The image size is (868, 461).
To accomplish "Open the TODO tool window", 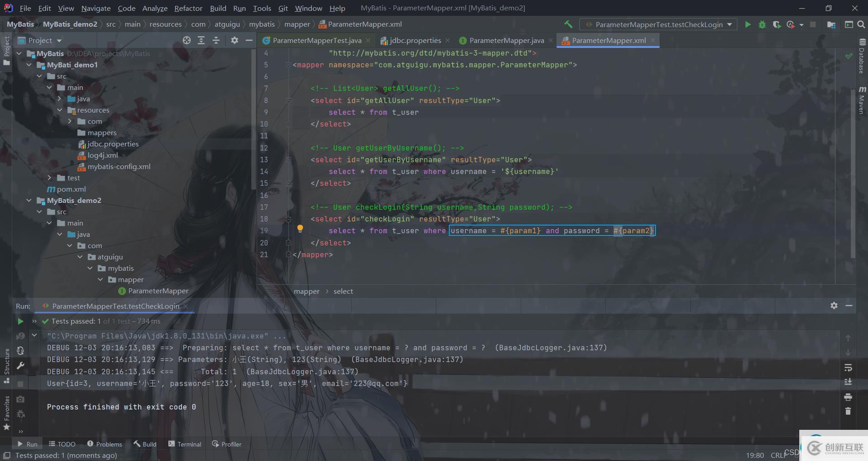I will [62, 444].
